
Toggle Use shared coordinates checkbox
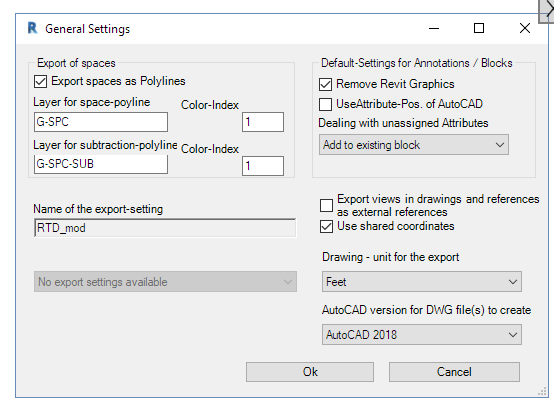coord(326,226)
